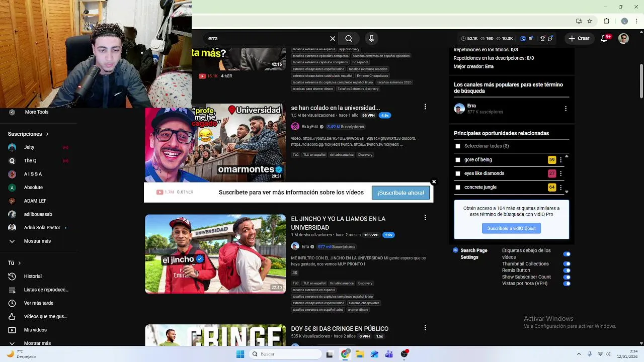Viewport: 644px width, 362px height.
Task: Click the 'Crear' button
Action: click(x=579, y=38)
